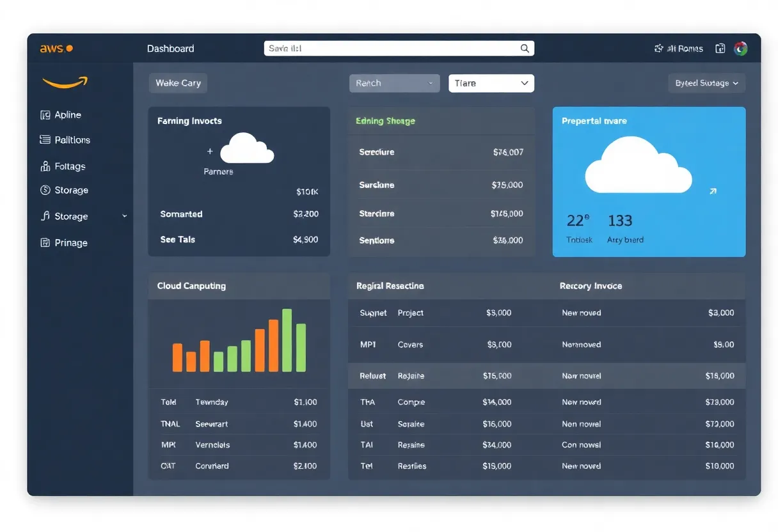
Task: Click the tallest green chart bar
Action: click(287, 340)
